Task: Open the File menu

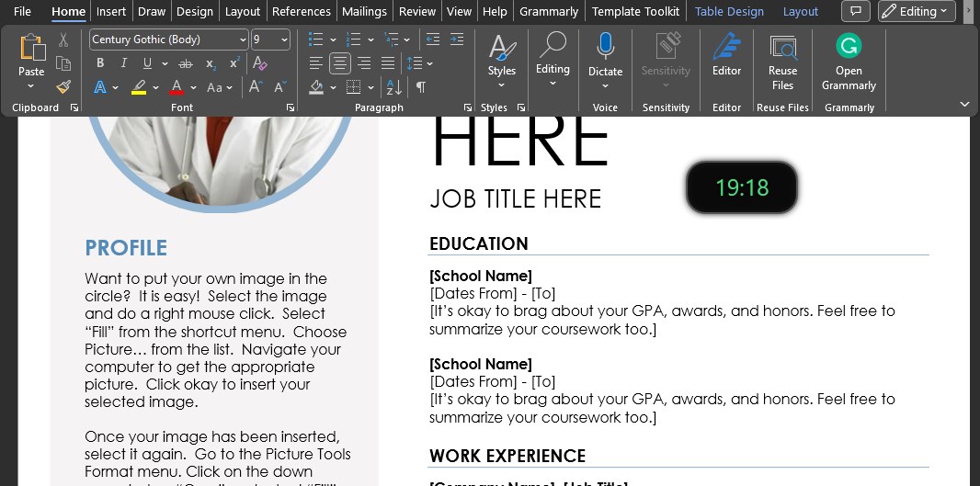Action: coord(22,11)
